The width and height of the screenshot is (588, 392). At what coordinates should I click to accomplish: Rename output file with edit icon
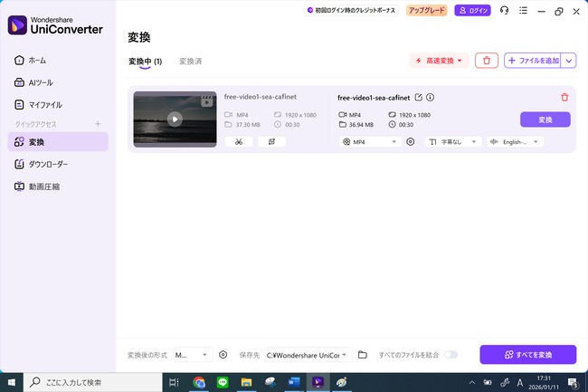click(x=419, y=98)
